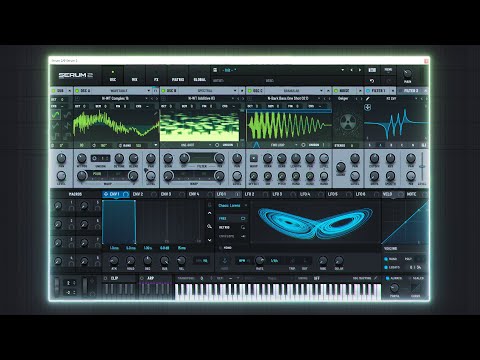Select the LFO 2 tab
Image resolution: width=480 pixels, height=360 pixels.
pyautogui.click(x=249, y=194)
